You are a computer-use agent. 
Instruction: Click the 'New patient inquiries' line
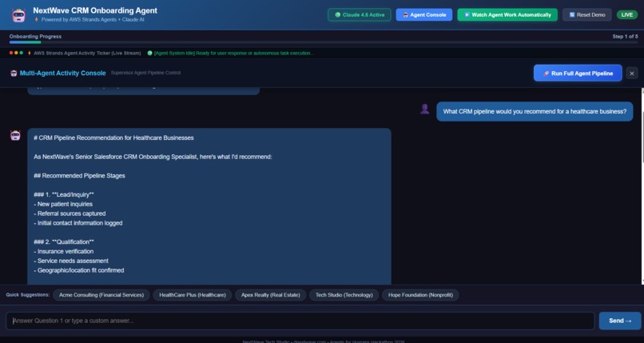pos(63,204)
